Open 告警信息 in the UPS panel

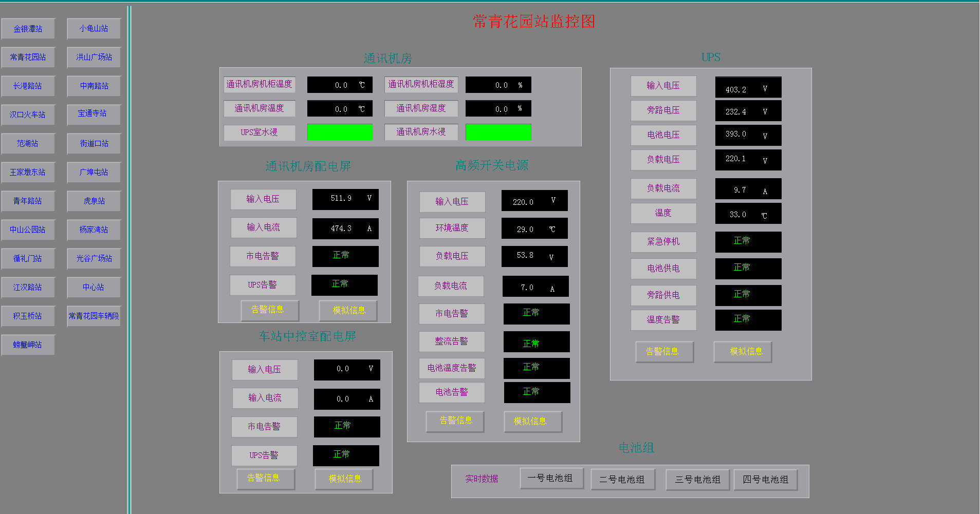click(x=664, y=352)
